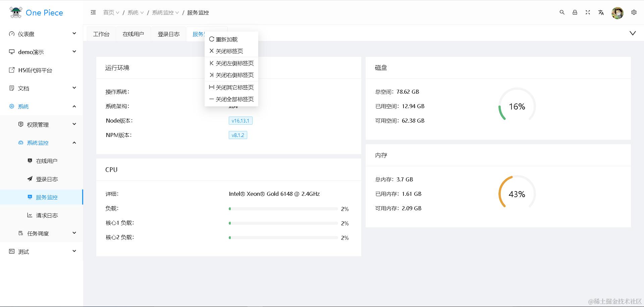644x307 pixels.
Task: Collapse the sidebar with the menu fold icon
Action: point(93,12)
